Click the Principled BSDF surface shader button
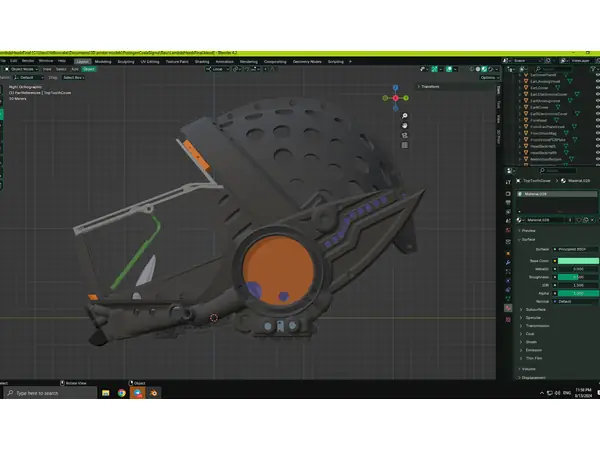Screen dimensions: 600x450 tap(576, 249)
